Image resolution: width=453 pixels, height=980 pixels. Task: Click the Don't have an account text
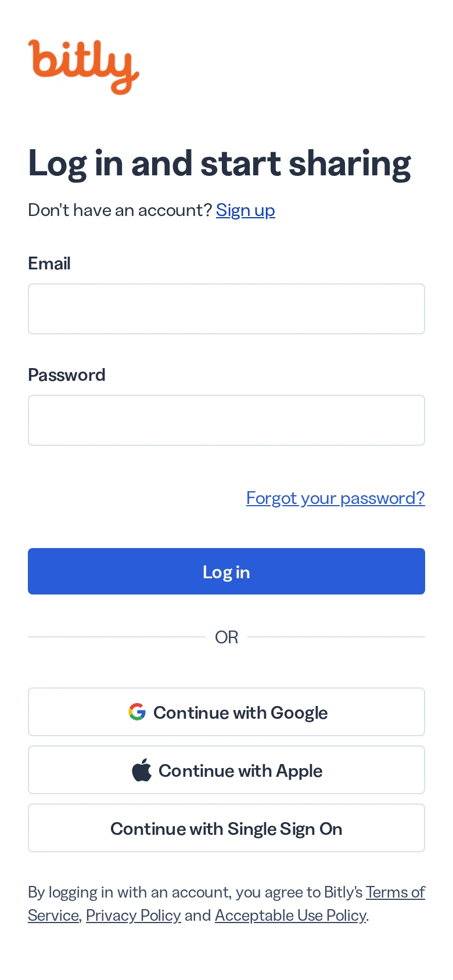120,210
